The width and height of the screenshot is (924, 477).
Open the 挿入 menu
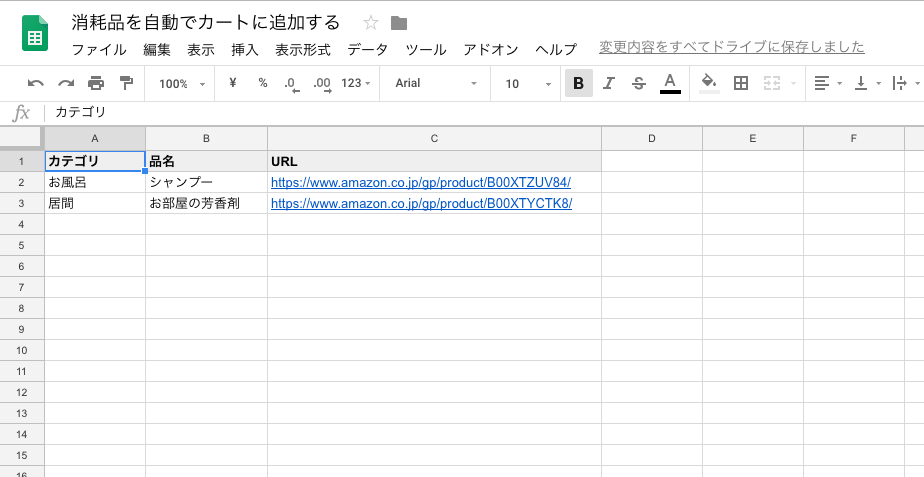[245, 50]
